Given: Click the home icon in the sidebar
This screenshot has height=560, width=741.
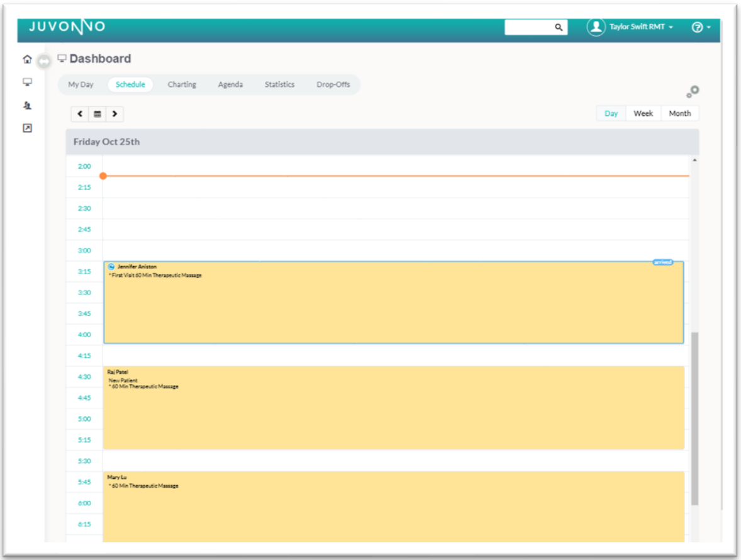Looking at the screenshot, I should click(27, 60).
